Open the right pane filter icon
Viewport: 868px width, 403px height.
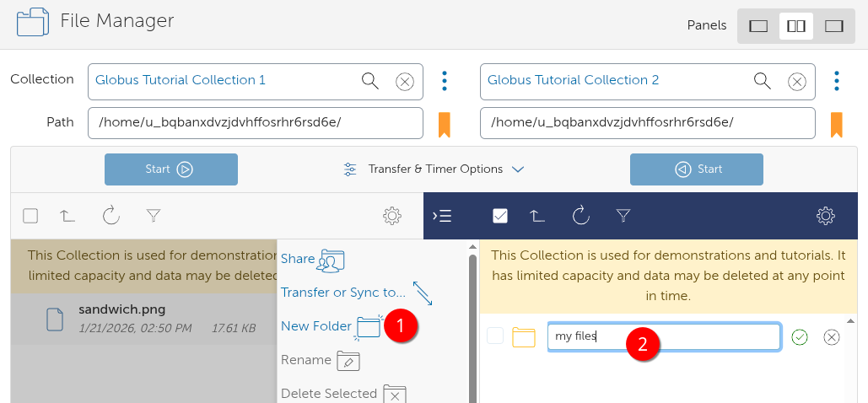click(623, 217)
